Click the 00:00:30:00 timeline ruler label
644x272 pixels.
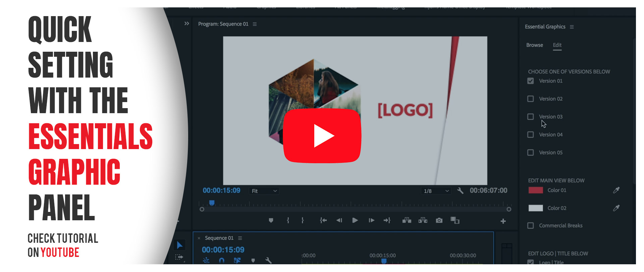[463, 256]
